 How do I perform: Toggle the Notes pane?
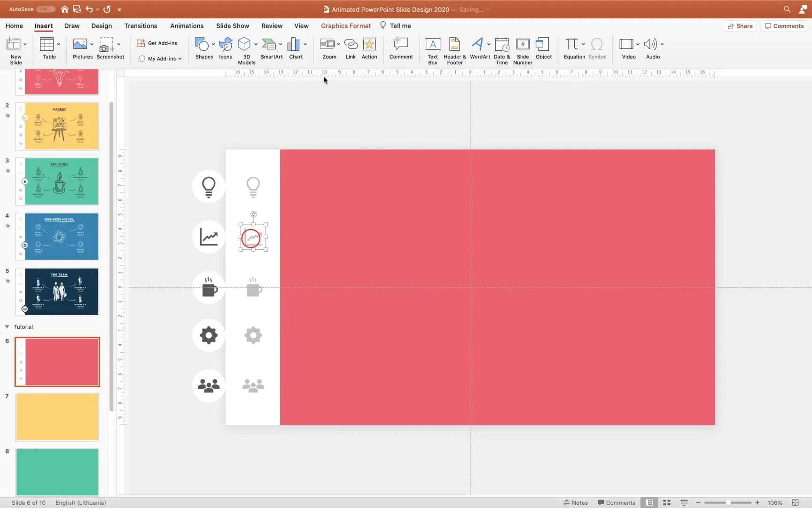coord(576,502)
